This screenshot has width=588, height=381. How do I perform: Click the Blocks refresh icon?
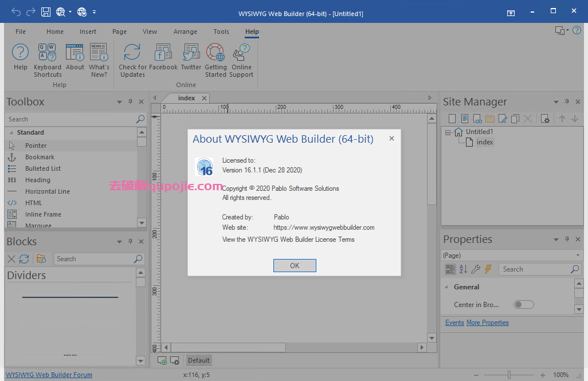24,259
